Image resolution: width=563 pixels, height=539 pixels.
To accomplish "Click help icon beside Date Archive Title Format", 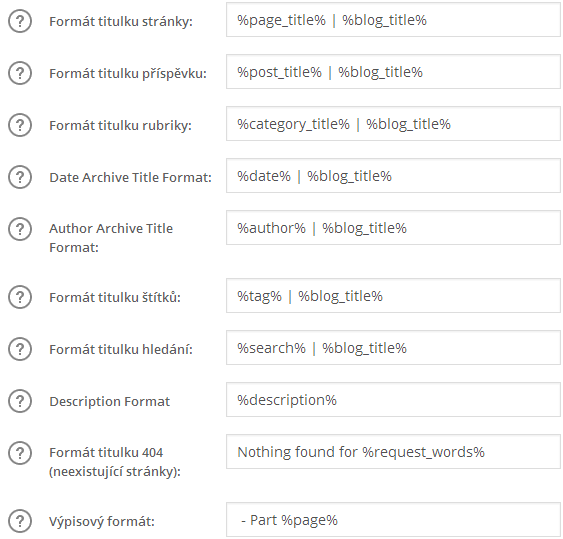I will coord(20,177).
